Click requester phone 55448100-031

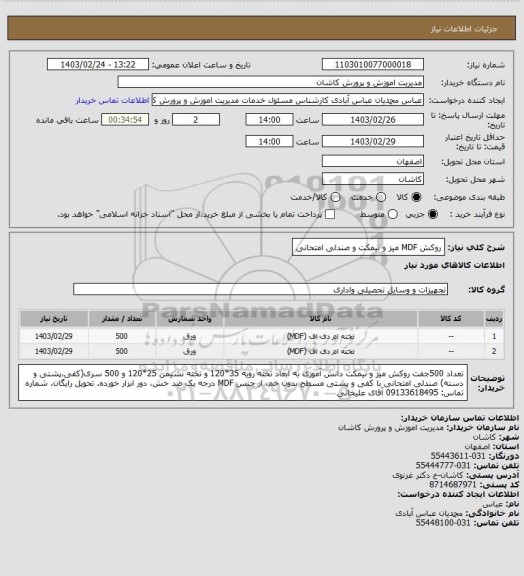443,522
